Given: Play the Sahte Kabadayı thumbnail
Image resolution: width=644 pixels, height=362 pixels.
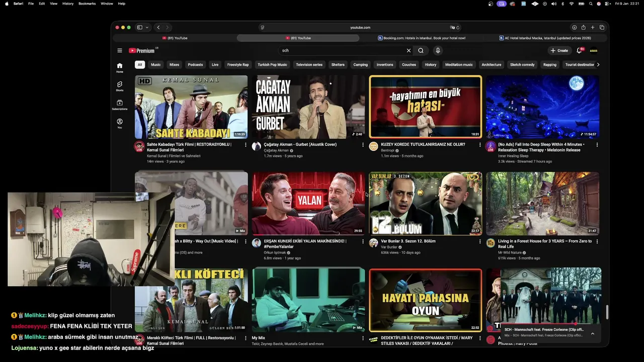Looking at the screenshot, I should (x=191, y=107).
